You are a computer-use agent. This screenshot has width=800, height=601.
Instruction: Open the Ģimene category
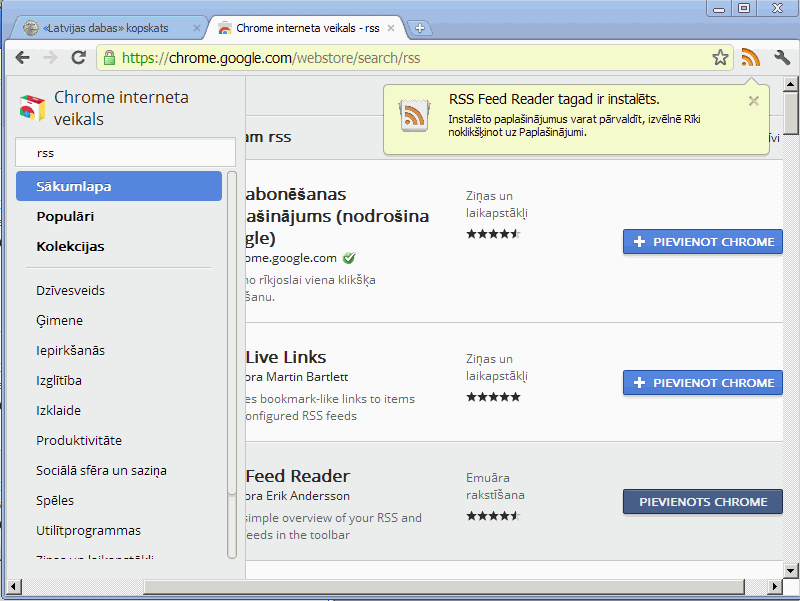pos(59,320)
